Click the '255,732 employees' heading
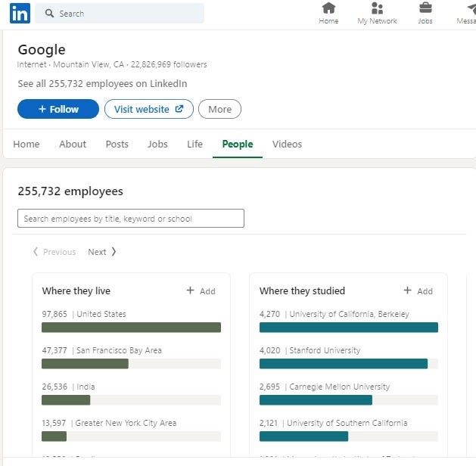 70,191
